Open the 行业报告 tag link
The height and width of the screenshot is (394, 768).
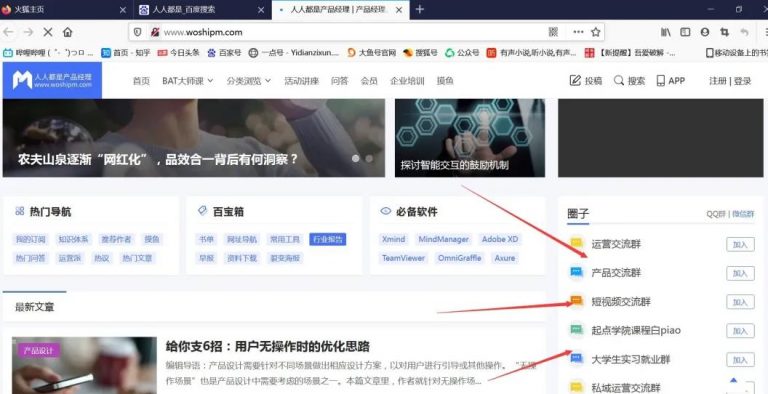click(328, 239)
